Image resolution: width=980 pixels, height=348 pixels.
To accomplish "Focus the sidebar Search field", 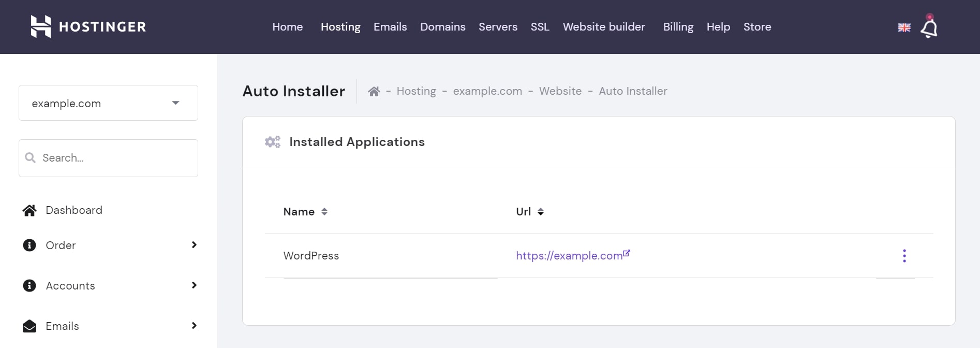I will click(x=108, y=158).
